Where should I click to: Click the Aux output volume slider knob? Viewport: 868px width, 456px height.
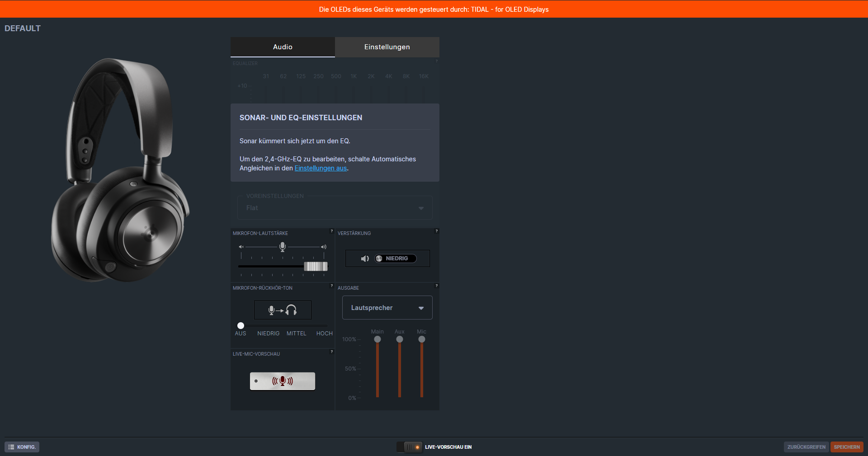pos(400,339)
